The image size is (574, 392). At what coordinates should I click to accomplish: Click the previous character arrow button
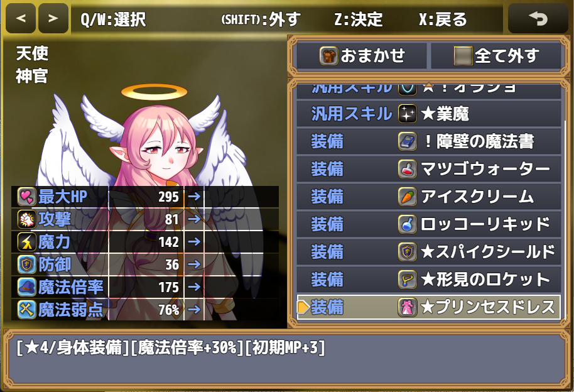point(21,18)
